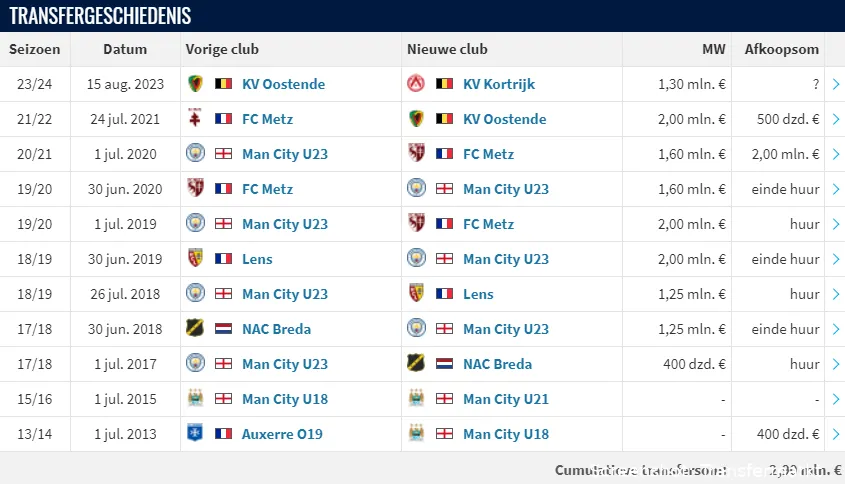Click the KV Kortrijk club crest

(416, 84)
